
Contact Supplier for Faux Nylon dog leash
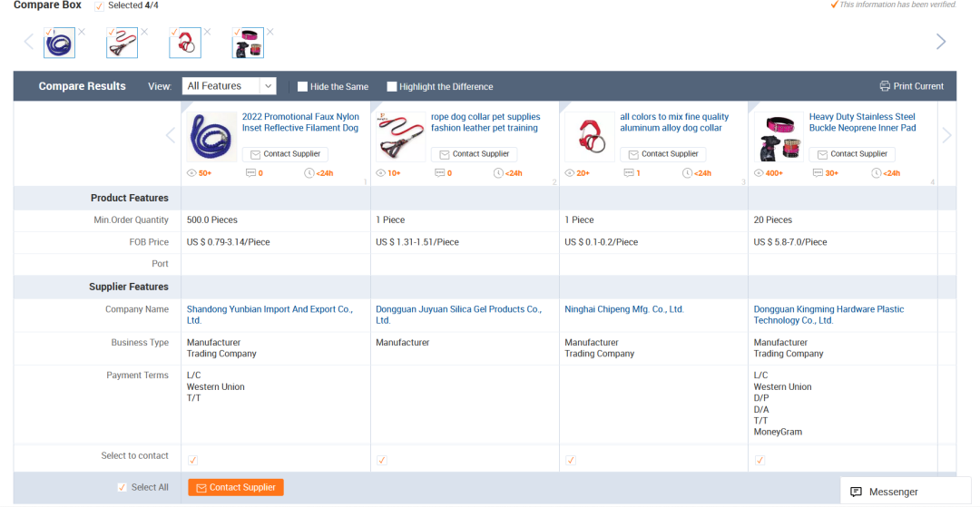click(x=285, y=154)
